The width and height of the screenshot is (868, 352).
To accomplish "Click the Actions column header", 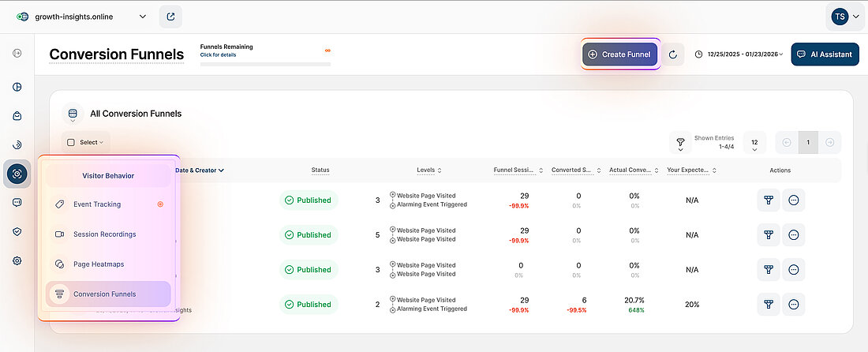I will 780,170.
